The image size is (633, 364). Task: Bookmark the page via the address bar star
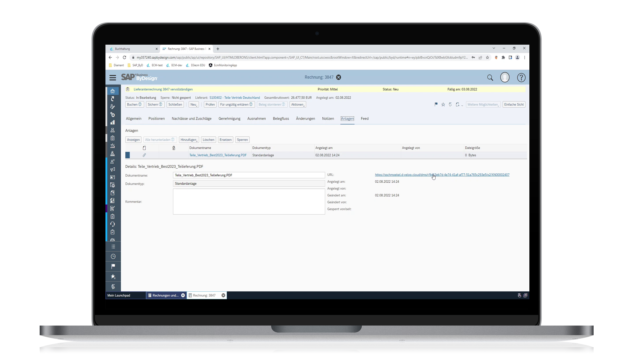[487, 57]
